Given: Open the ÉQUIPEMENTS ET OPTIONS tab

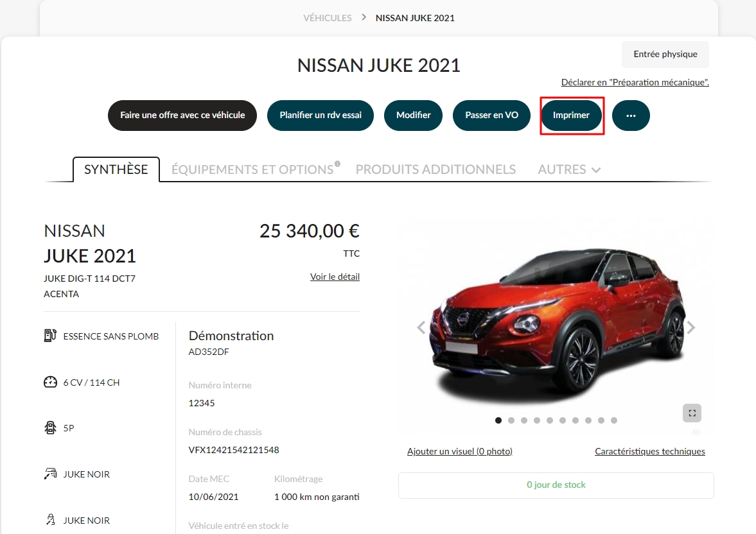Looking at the screenshot, I should [252, 169].
